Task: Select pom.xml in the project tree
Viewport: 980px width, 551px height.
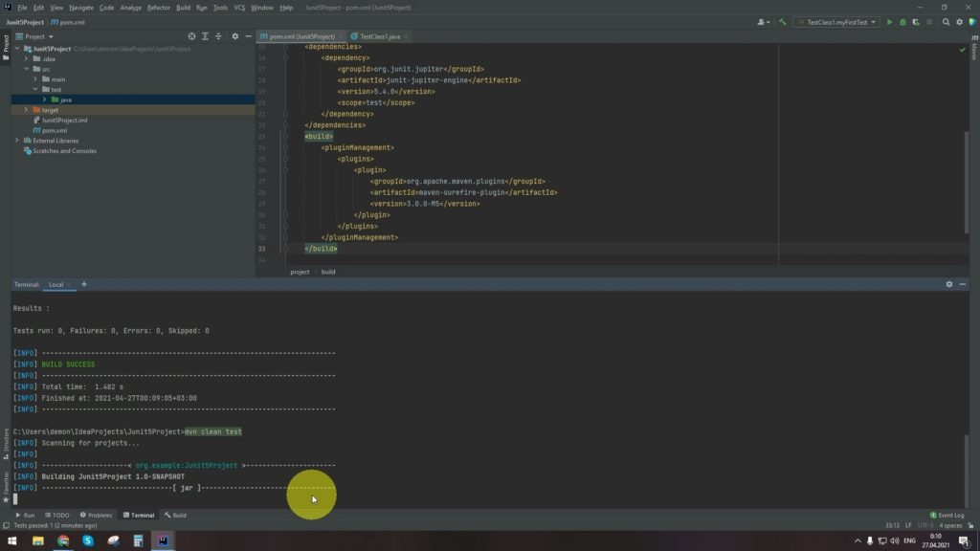Action: coord(55,130)
